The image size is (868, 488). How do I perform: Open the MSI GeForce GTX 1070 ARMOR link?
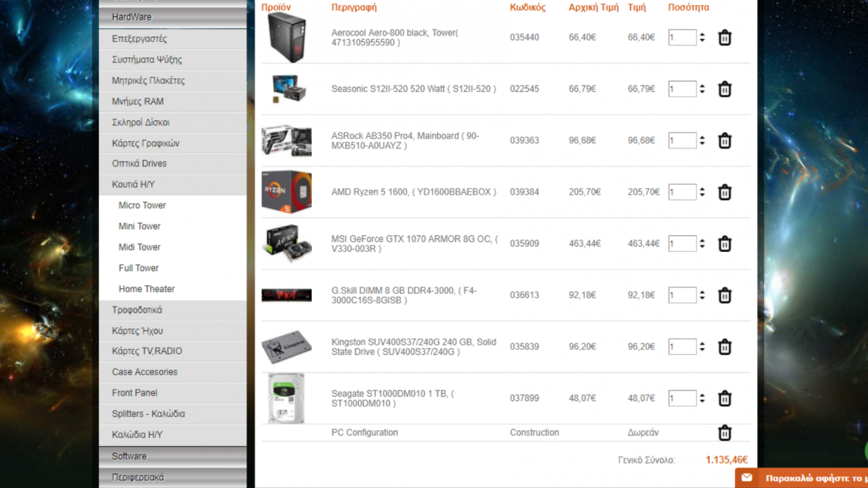pos(414,243)
